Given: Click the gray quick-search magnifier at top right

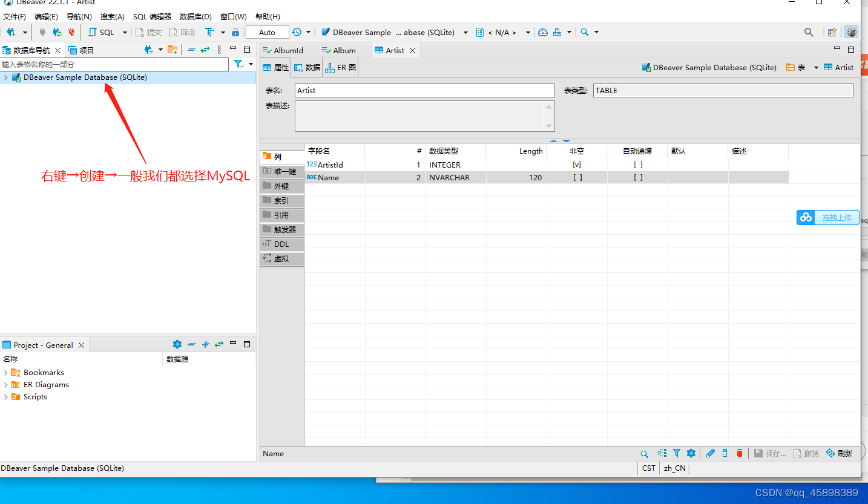Looking at the screenshot, I should coord(809,32).
